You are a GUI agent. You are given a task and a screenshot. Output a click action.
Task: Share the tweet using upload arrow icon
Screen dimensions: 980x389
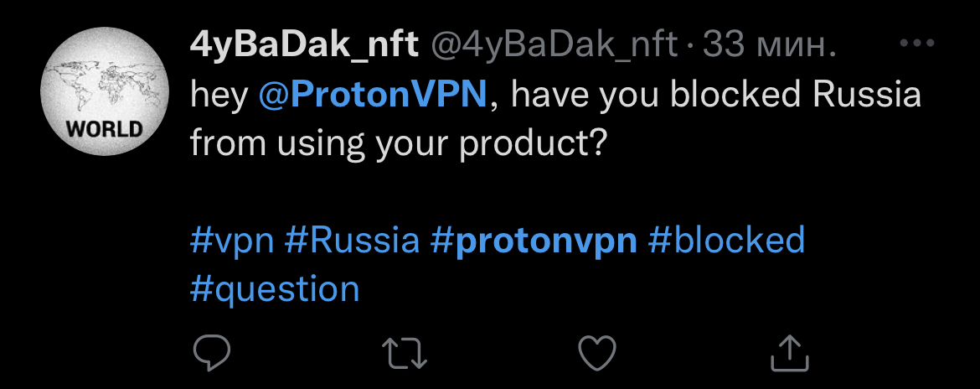[x=791, y=352]
